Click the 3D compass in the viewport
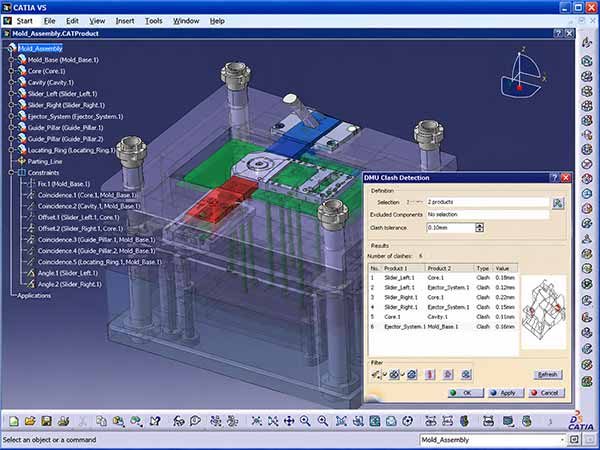This screenshot has width=600, height=450. 523,75
